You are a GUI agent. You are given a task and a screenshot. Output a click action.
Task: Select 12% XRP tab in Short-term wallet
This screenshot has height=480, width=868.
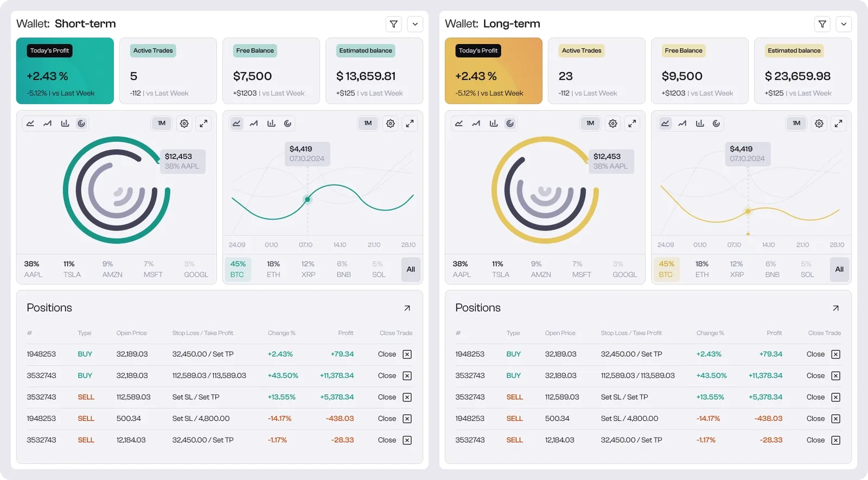(x=308, y=270)
